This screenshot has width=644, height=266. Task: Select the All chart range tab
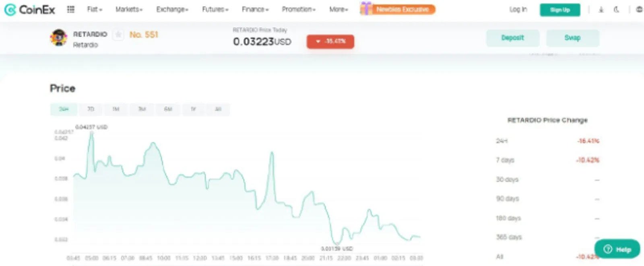(218, 109)
